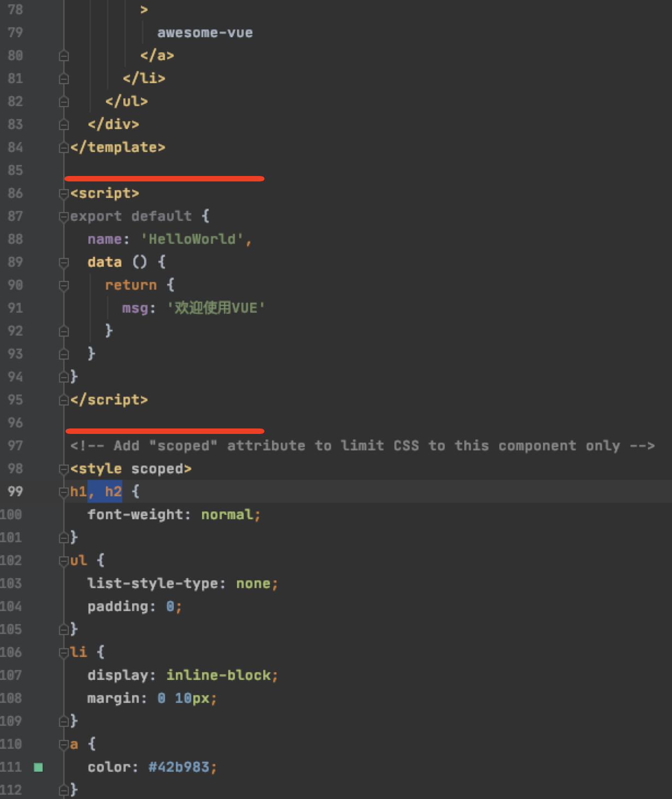This screenshot has width=672, height=799.
Task: Click the padding property
Action: coord(117,607)
